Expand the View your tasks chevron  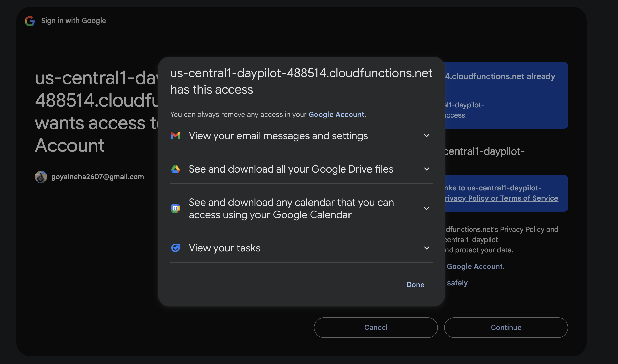click(x=426, y=248)
